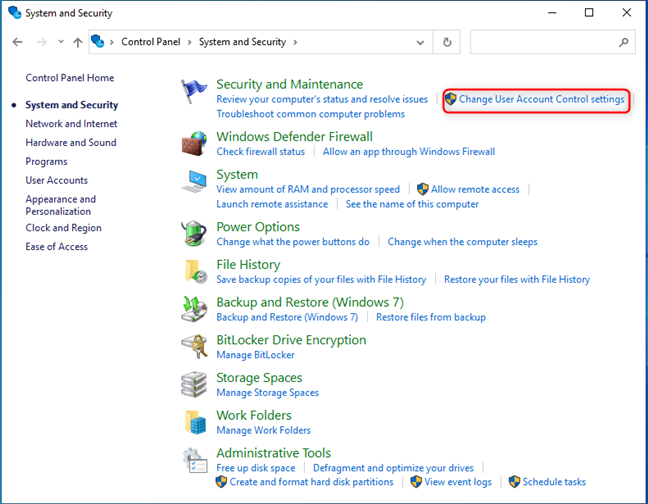Click Restore your files with File History
This screenshot has height=504, width=648.
517,280
